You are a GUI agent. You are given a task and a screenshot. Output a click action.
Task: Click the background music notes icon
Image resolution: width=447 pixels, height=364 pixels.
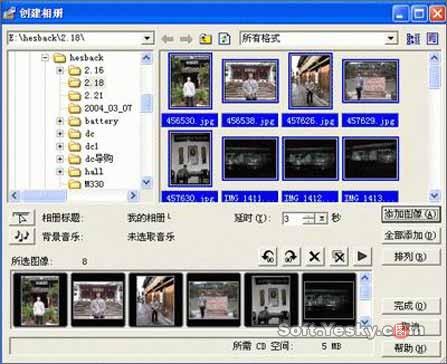[x=22, y=237]
